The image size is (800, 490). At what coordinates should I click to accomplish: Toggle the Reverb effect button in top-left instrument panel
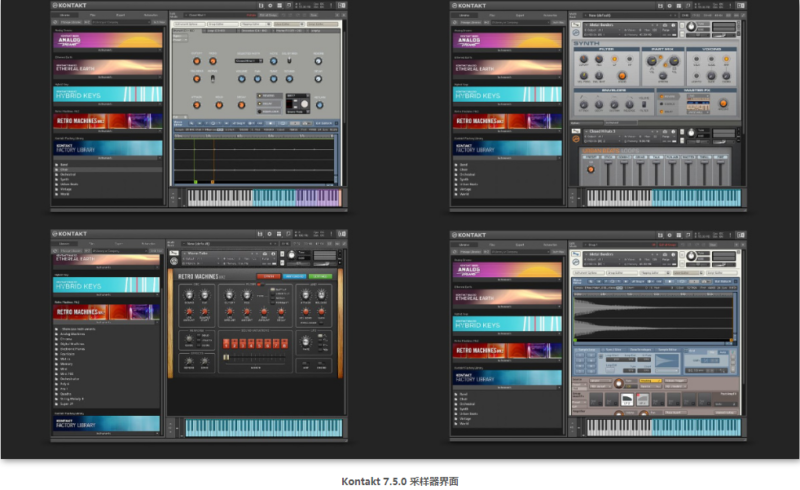269,95
